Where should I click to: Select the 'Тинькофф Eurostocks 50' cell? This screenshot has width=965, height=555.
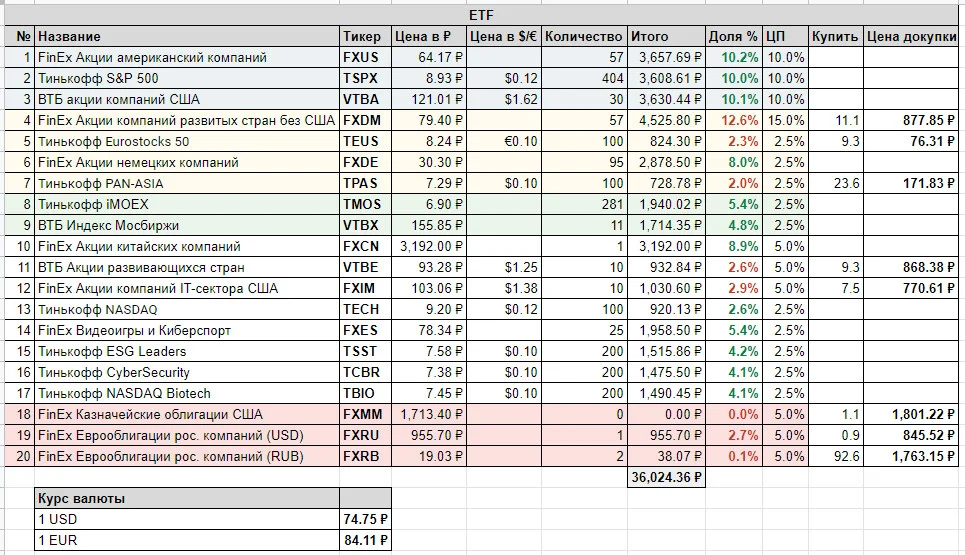[x=187, y=141]
